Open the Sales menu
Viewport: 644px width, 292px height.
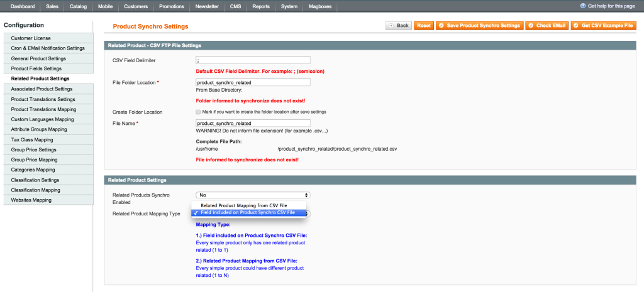[x=52, y=6]
